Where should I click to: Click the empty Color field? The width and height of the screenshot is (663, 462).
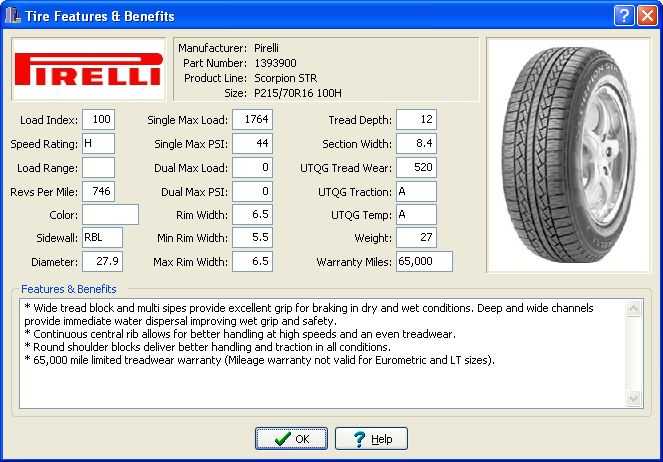(x=110, y=214)
